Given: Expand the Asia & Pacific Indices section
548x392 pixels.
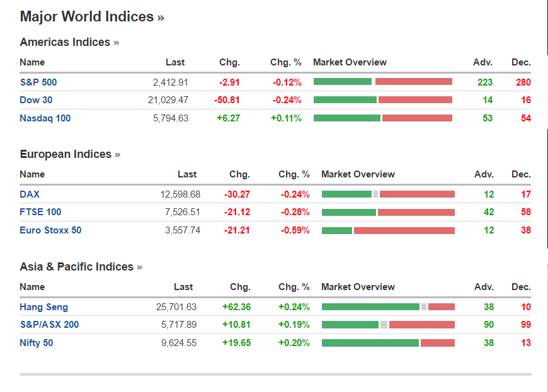Looking at the screenshot, I should [x=81, y=267].
